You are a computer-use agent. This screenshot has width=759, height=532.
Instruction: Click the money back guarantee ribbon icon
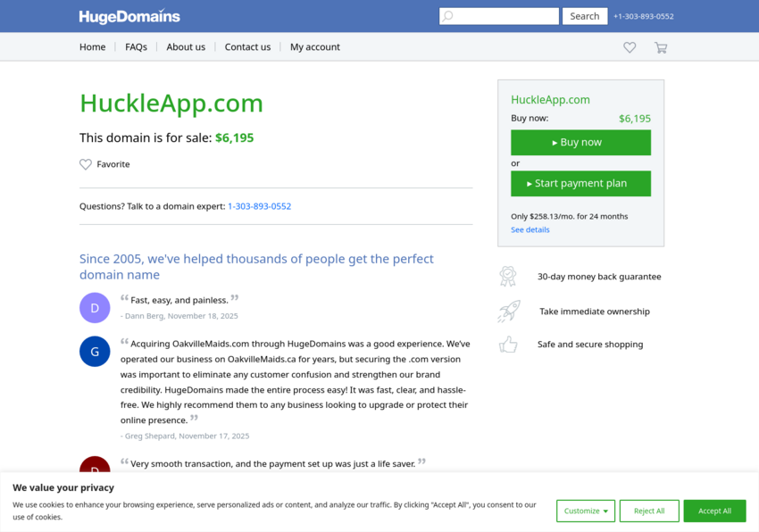click(x=508, y=277)
